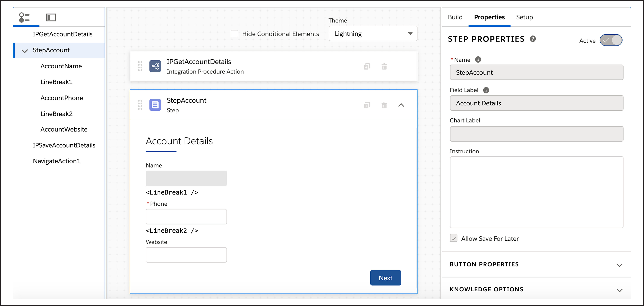Click info icon next to Field Label

[486, 90]
